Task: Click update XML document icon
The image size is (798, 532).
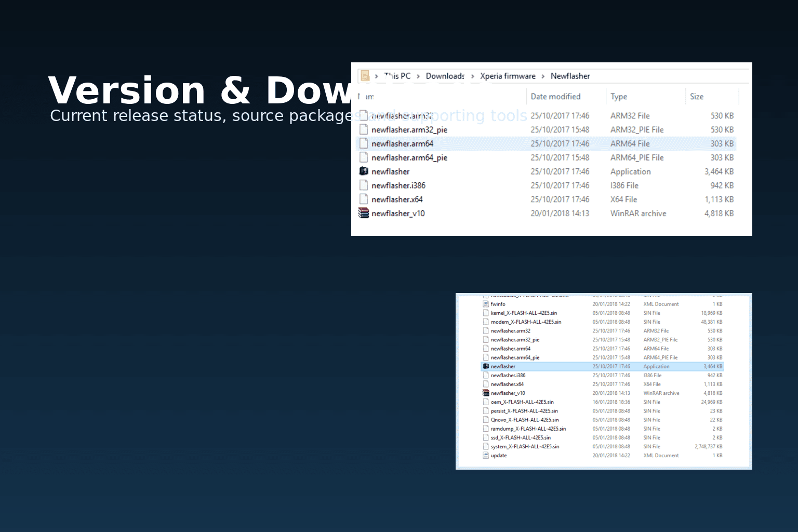Action: [x=486, y=455]
